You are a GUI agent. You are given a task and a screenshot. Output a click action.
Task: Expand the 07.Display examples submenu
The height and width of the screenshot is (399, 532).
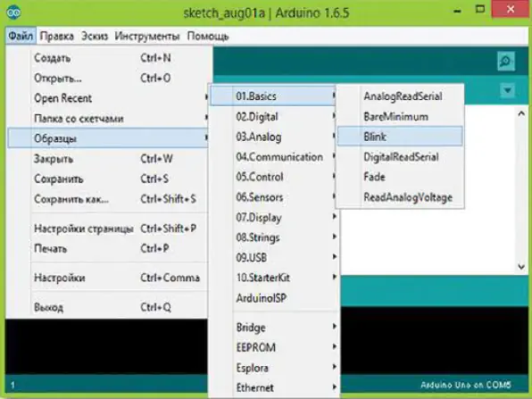coord(273,217)
